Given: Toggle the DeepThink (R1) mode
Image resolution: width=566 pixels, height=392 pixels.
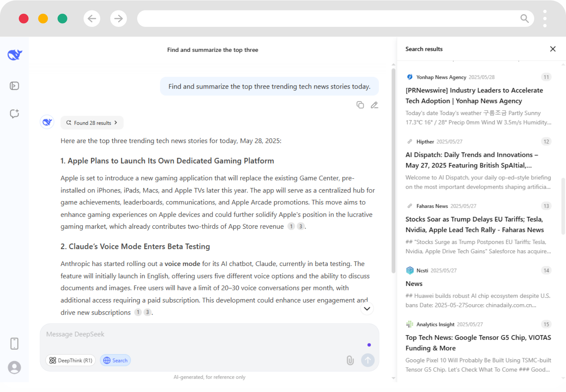Looking at the screenshot, I should [71, 360].
